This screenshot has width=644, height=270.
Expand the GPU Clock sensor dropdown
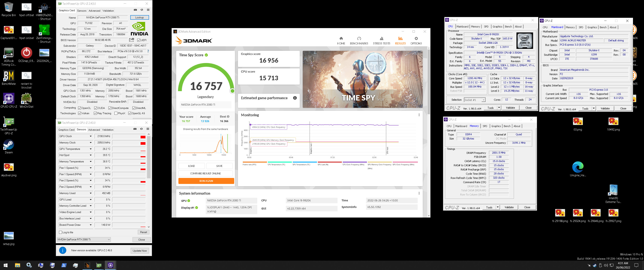coord(90,136)
